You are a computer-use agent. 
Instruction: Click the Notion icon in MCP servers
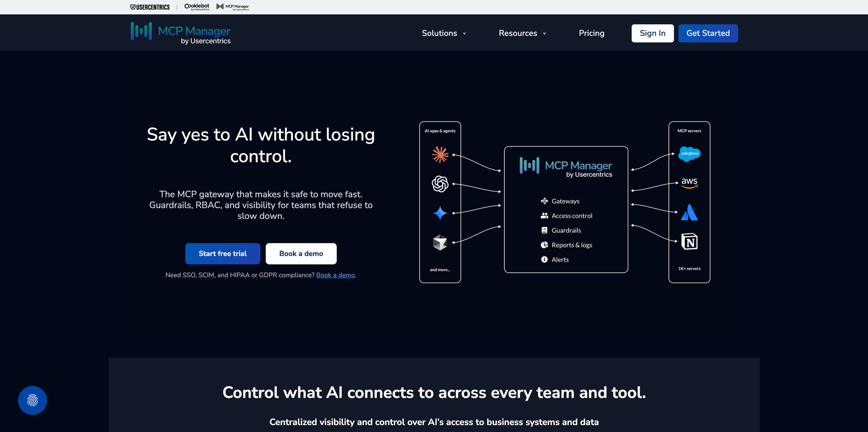coord(690,242)
